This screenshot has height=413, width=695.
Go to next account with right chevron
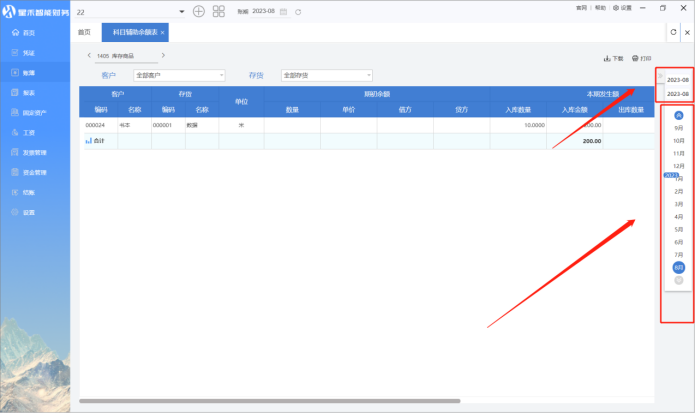(x=163, y=55)
